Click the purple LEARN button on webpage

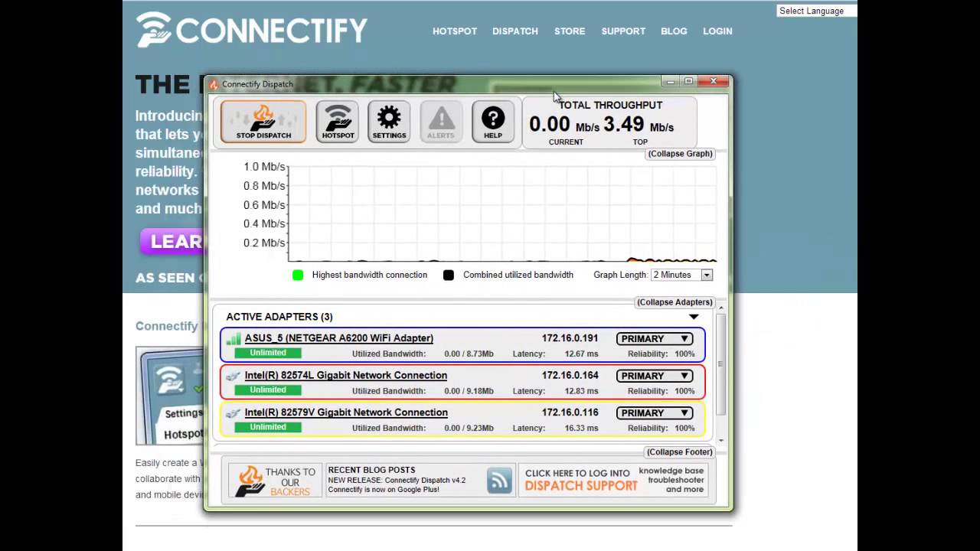172,242
